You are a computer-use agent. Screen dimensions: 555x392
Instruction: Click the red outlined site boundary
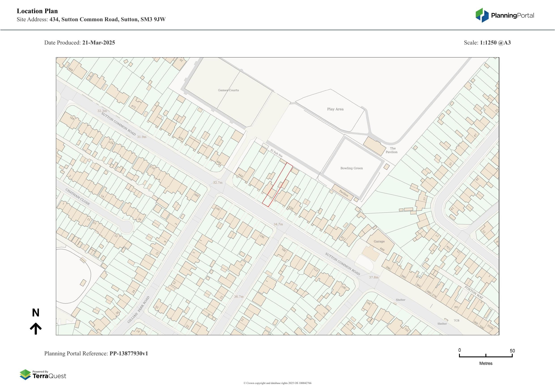click(x=277, y=185)
